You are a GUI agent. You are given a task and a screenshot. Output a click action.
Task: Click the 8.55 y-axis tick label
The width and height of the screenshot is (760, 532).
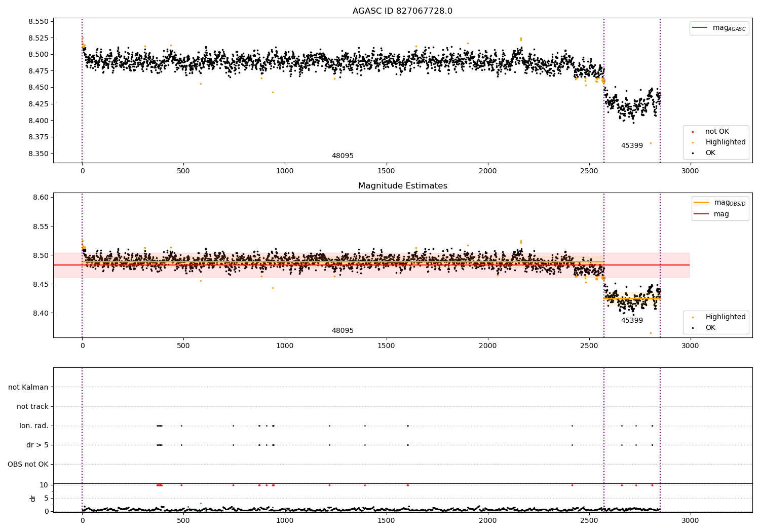(x=41, y=226)
